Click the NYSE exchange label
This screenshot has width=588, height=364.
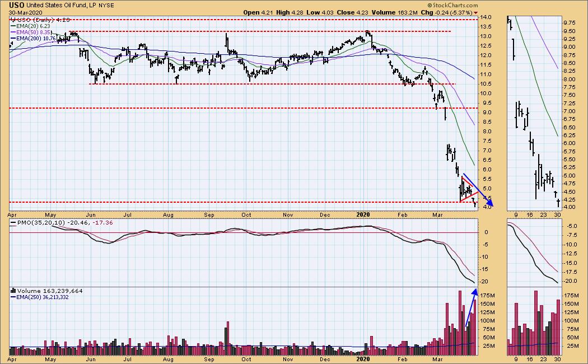point(106,6)
